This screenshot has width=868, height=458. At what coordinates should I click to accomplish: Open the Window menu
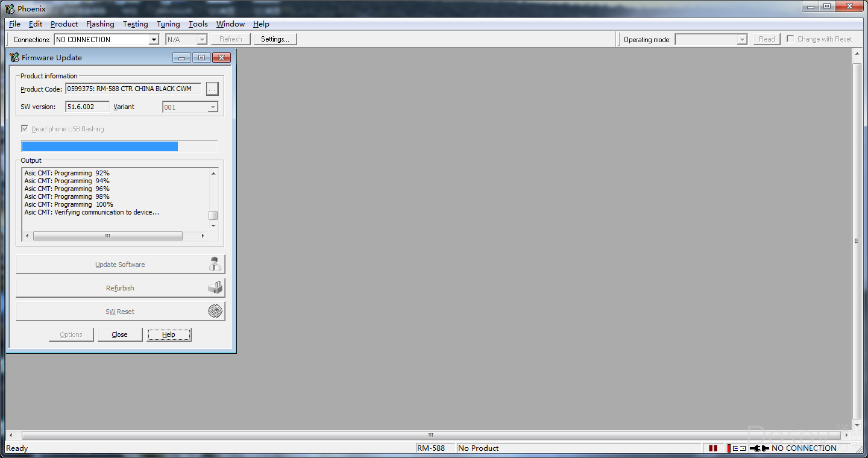point(230,24)
